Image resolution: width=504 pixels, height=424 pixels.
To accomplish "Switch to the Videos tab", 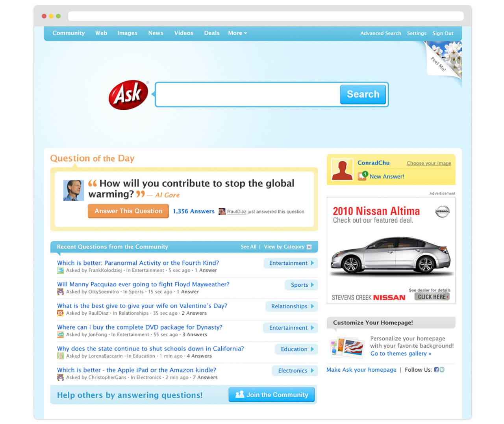I will click(x=183, y=33).
